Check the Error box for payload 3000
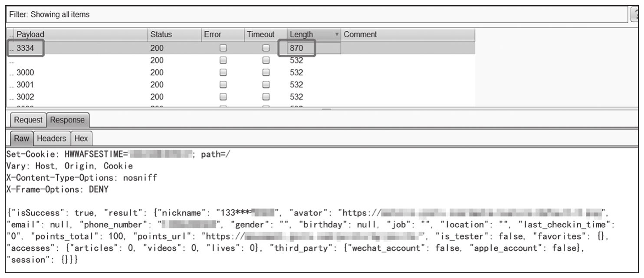Screen dimensions: 644x278 pyautogui.click(x=223, y=73)
